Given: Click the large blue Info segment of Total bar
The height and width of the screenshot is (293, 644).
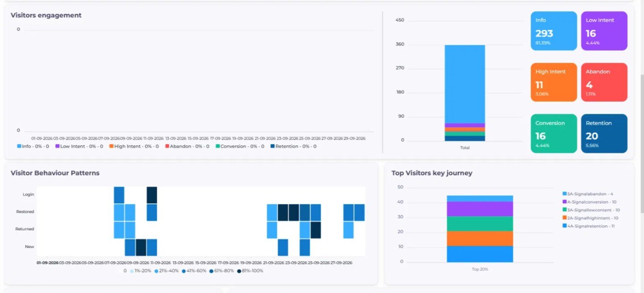Looking at the screenshot, I should 465,84.
